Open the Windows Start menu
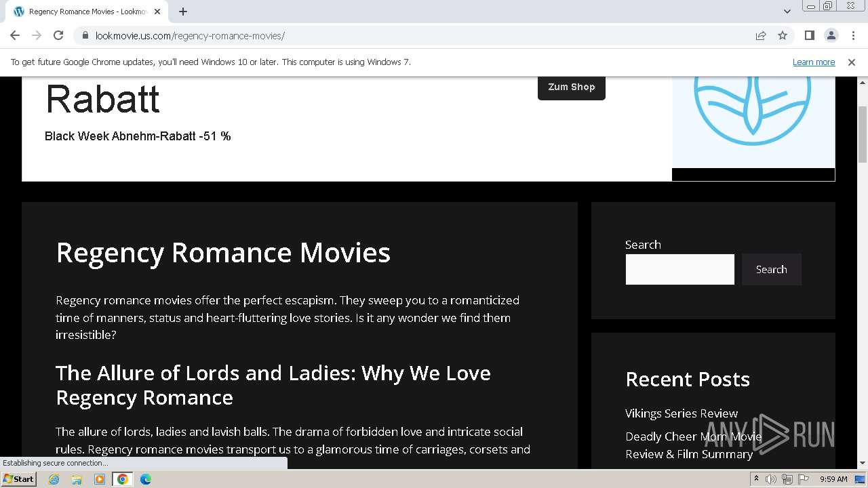The width and height of the screenshot is (868, 488). [x=18, y=479]
